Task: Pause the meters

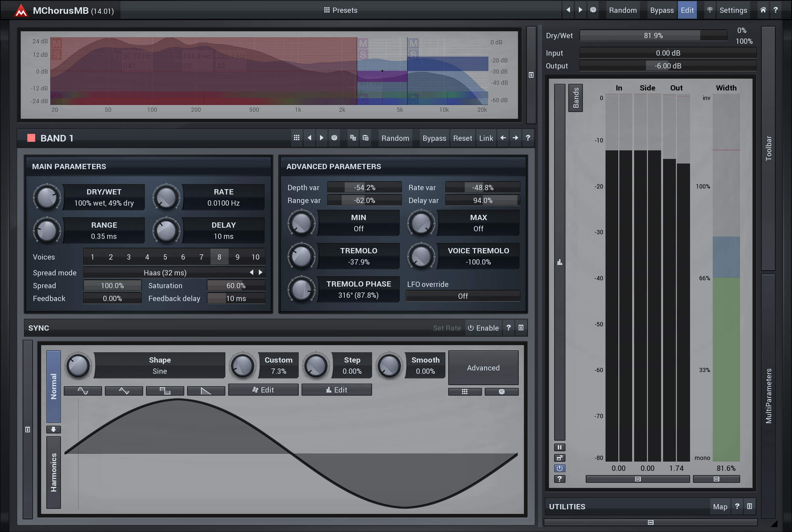Action: click(x=559, y=447)
